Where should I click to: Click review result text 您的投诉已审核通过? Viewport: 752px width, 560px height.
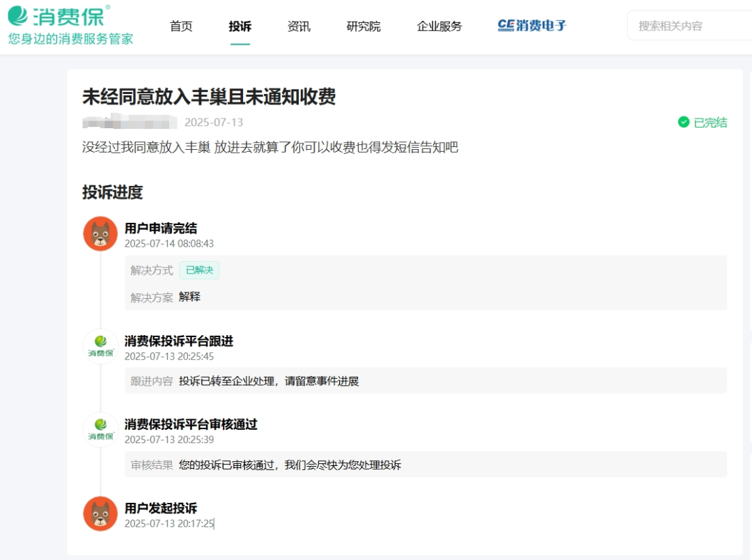[x=290, y=465]
